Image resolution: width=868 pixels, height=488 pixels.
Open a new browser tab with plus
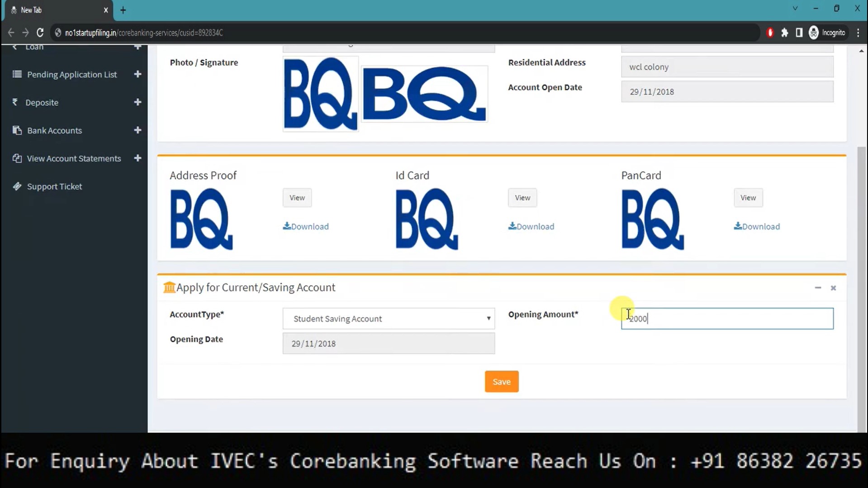coord(123,10)
